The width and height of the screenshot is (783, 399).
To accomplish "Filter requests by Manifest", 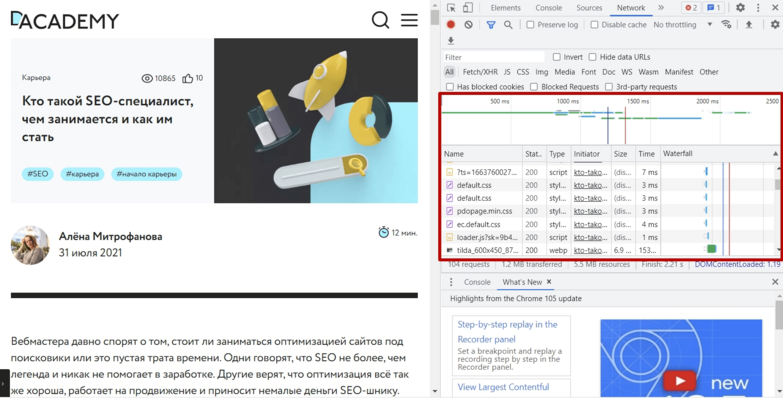I will coord(679,72).
